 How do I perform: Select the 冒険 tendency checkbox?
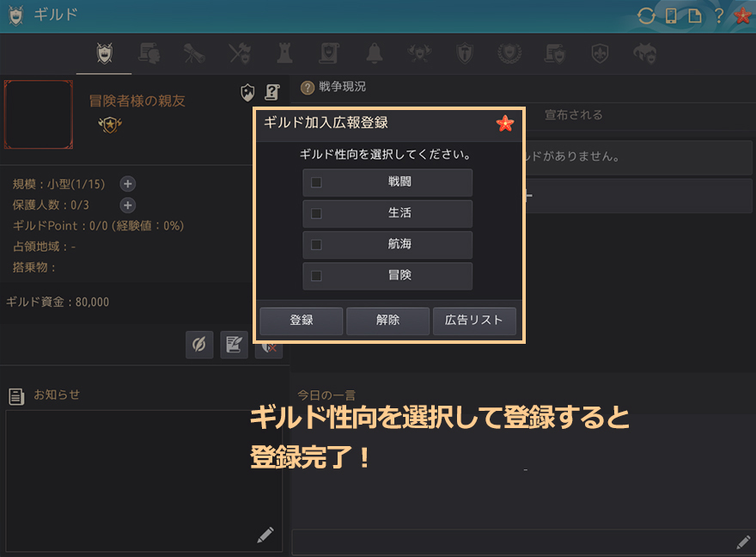(x=316, y=276)
